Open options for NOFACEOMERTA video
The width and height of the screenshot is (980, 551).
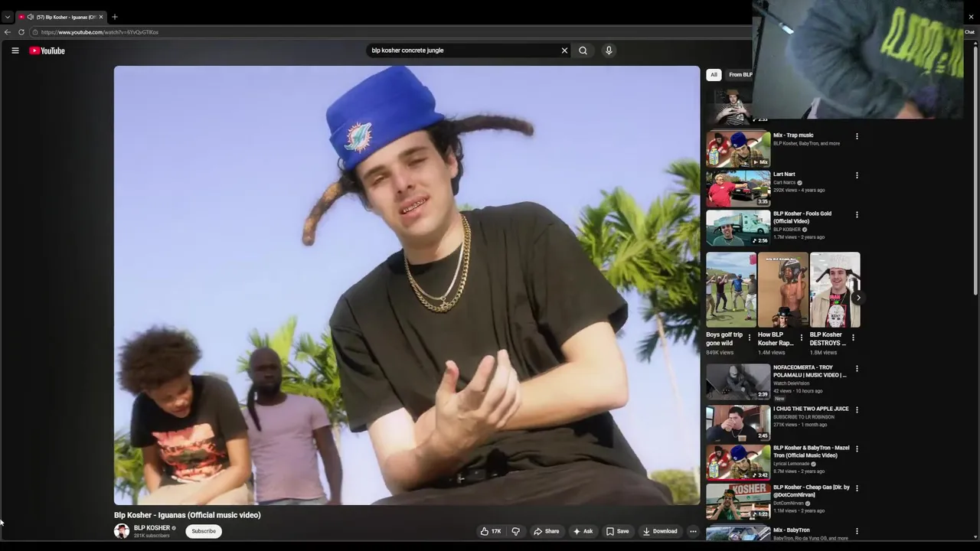(857, 369)
